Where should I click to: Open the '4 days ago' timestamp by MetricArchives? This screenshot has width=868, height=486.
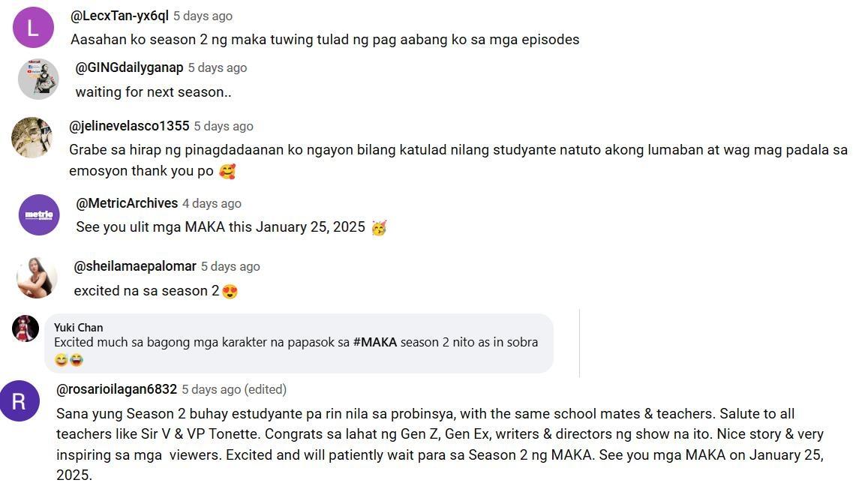pyautogui.click(x=212, y=203)
